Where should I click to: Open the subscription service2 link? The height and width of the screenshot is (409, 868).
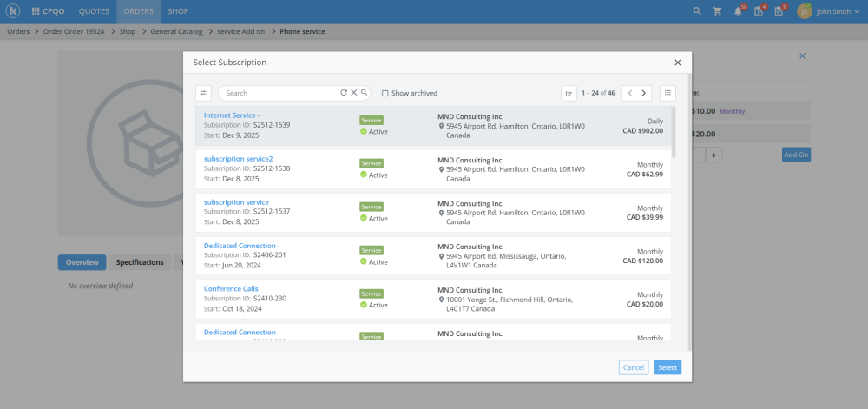pos(238,159)
